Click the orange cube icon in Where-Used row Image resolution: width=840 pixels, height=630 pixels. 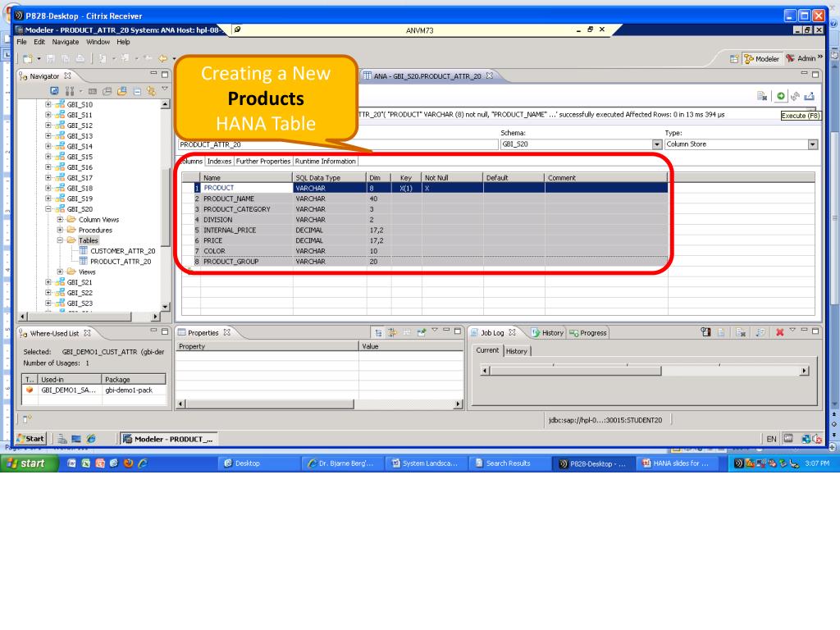click(x=30, y=390)
